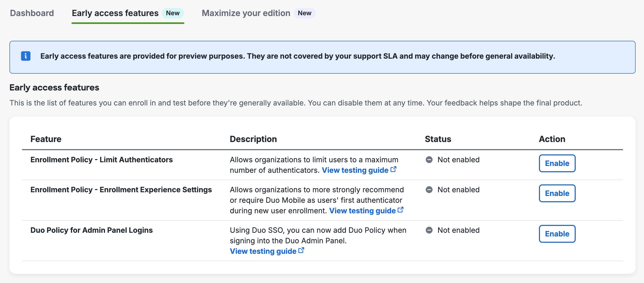Click the 'Early access features' section heading
This screenshot has height=283, width=644.
(54, 87)
